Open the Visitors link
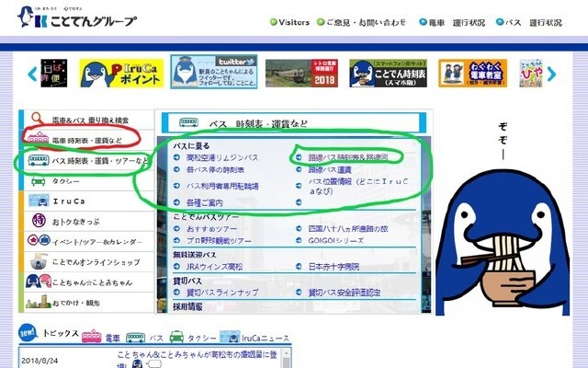588x368 pixels. (x=290, y=22)
